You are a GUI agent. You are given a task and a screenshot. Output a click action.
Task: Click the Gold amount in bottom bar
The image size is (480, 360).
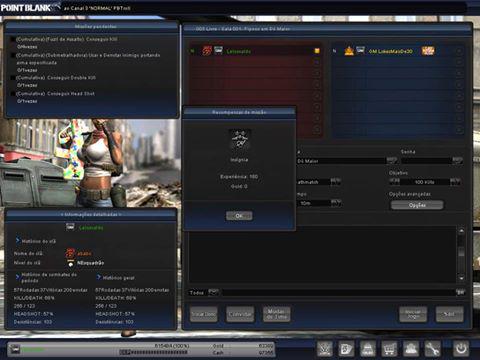point(266,346)
